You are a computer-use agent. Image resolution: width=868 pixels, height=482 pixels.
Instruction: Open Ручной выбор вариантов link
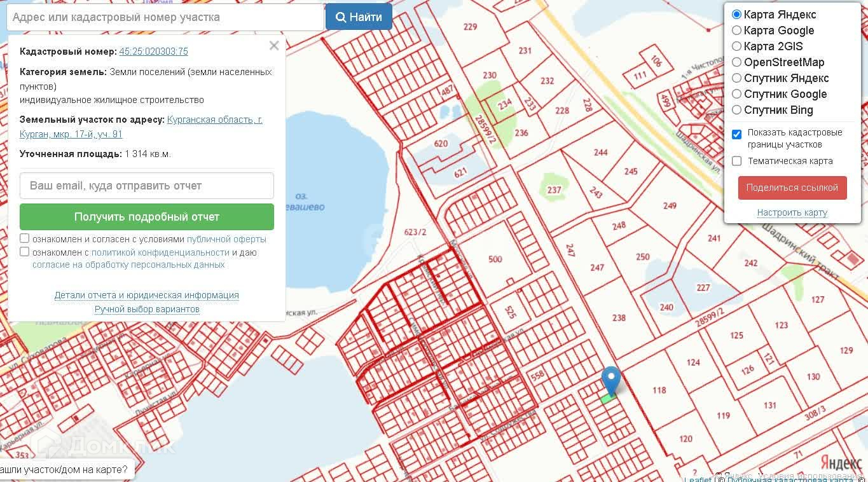[x=147, y=309]
